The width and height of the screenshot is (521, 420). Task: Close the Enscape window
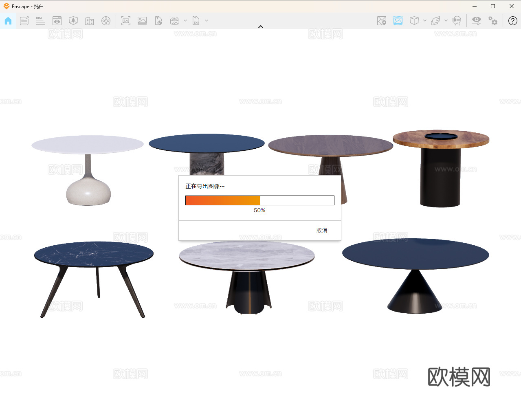(x=512, y=6)
